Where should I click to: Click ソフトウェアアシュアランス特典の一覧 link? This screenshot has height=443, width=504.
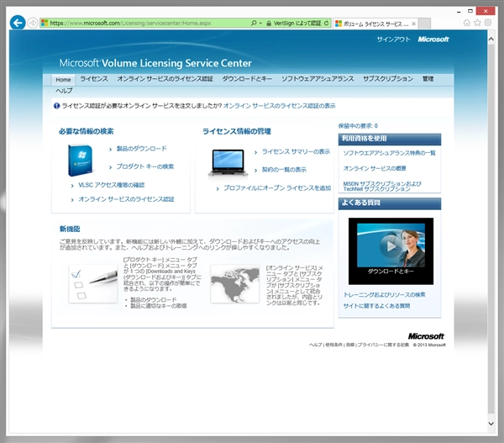point(389,153)
